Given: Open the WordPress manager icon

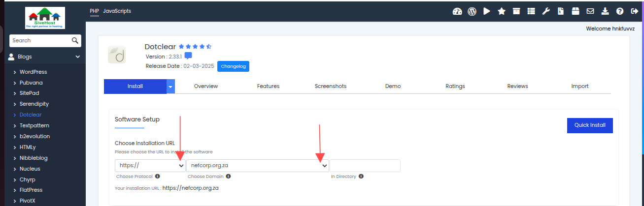Looking at the screenshot, I should point(472,11).
